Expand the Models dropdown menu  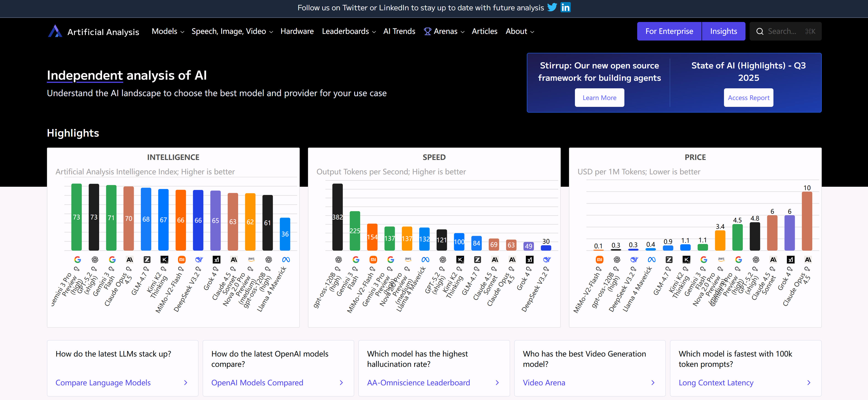(168, 31)
